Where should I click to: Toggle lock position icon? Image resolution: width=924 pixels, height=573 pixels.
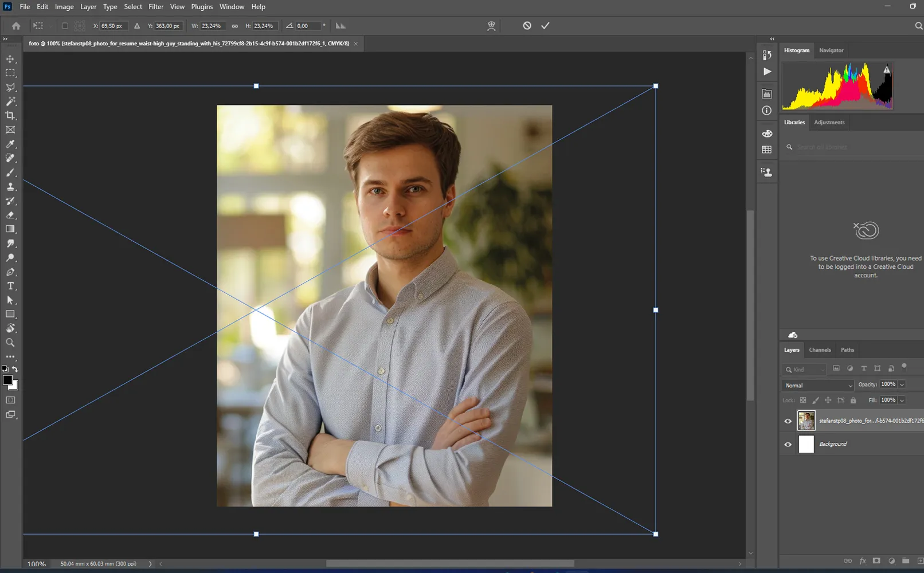(828, 401)
